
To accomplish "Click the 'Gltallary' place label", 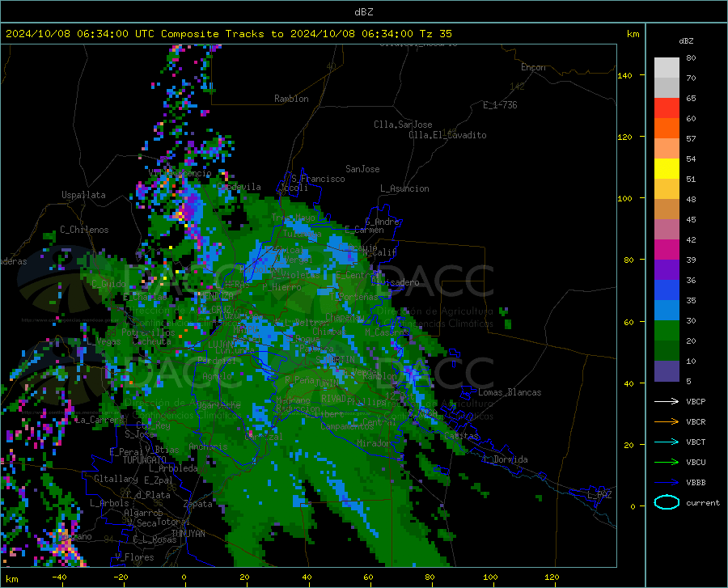I will point(116,479).
